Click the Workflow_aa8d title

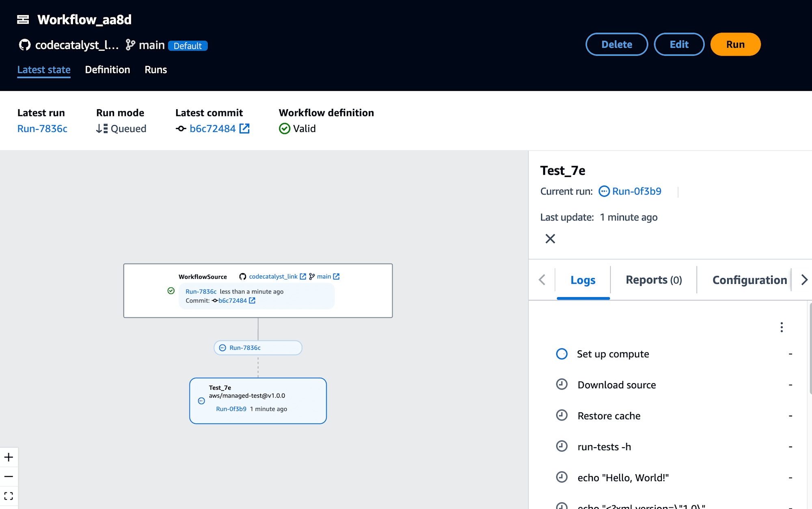click(84, 19)
